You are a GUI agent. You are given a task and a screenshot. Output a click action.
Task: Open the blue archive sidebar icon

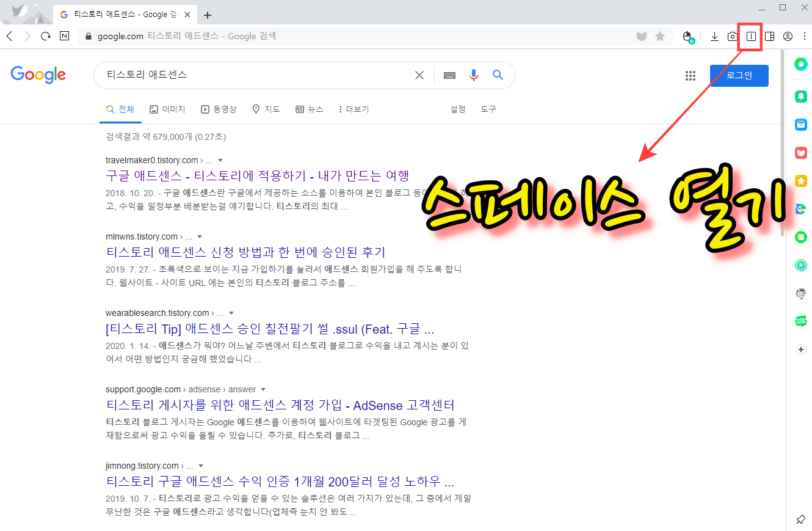801,125
